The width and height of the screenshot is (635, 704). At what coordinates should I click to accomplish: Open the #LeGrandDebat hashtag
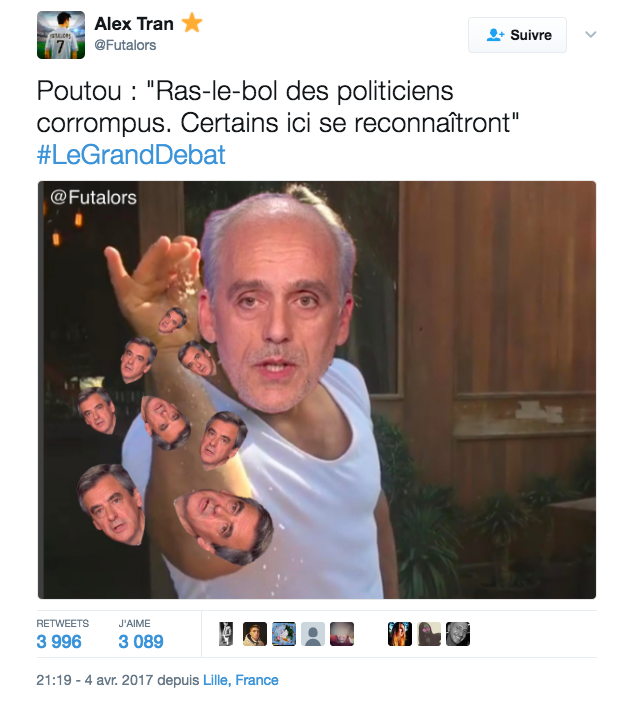(x=131, y=155)
